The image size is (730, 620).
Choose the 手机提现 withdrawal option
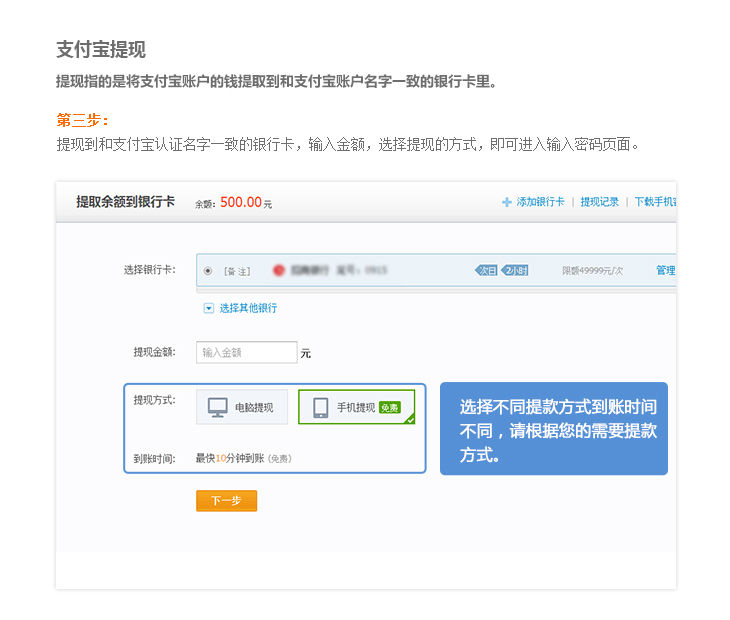tap(357, 407)
